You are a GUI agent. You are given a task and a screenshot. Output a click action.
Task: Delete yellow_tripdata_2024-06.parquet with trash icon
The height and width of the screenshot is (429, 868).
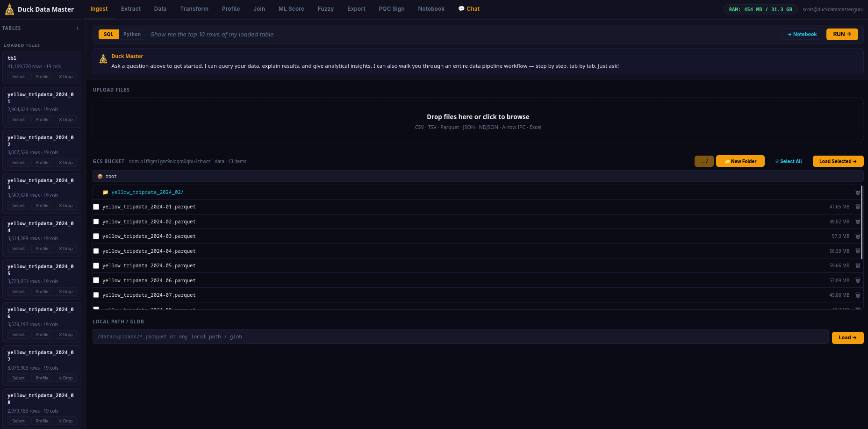point(858,280)
